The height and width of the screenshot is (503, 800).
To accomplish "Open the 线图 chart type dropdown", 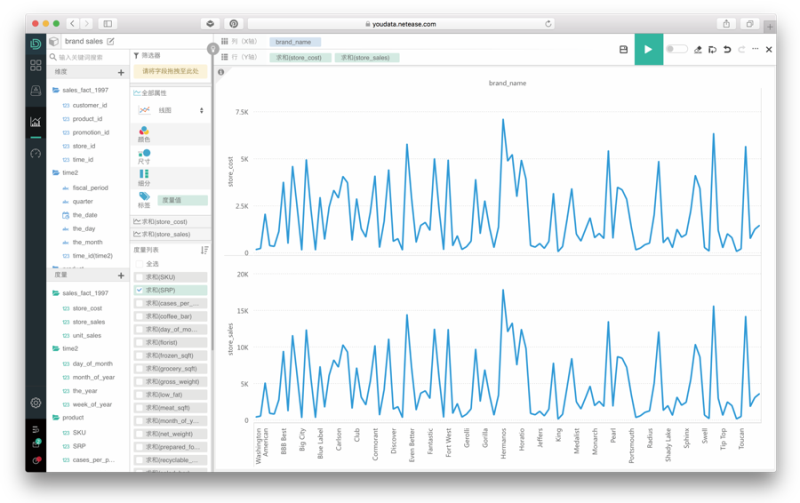I will pos(171,110).
